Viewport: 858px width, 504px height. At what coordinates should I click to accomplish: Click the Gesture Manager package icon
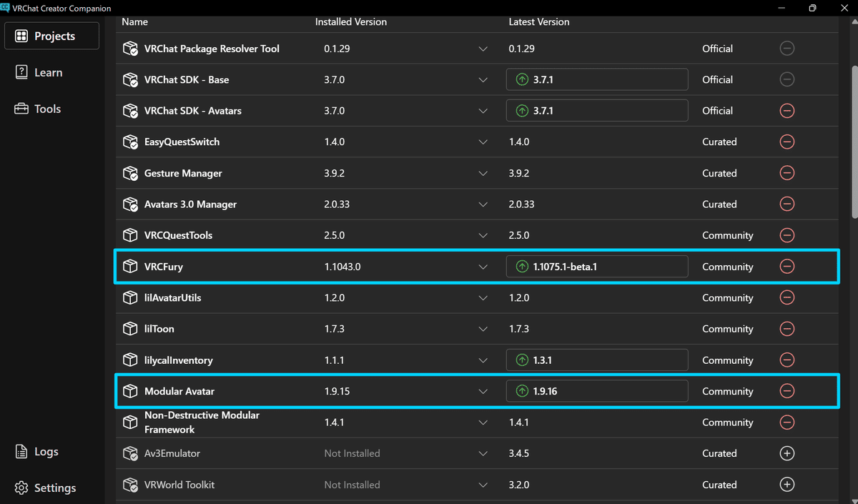[130, 173]
